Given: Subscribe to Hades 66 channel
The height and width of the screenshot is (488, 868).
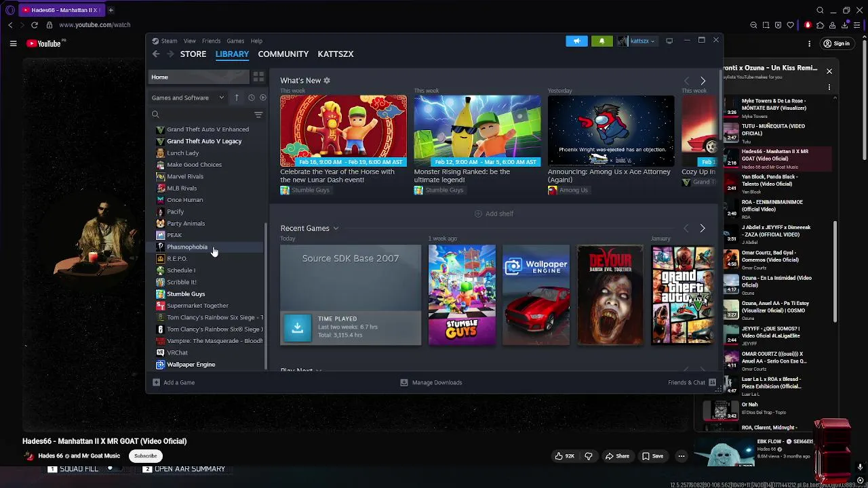Looking at the screenshot, I should click(145, 456).
